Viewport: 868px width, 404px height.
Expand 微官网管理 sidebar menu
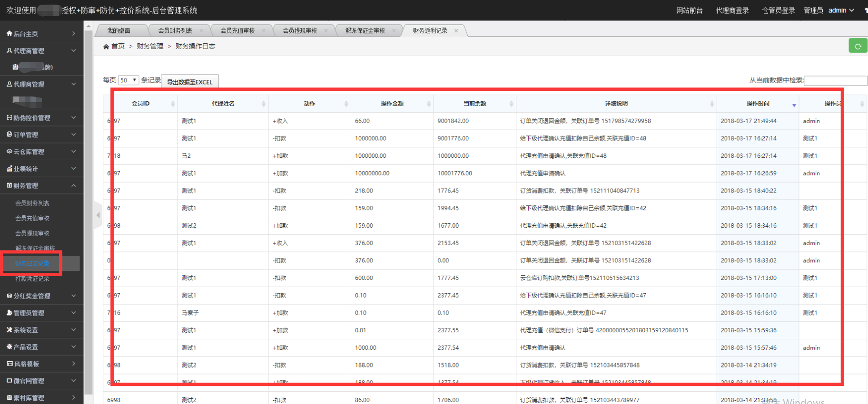coord(41,381)
